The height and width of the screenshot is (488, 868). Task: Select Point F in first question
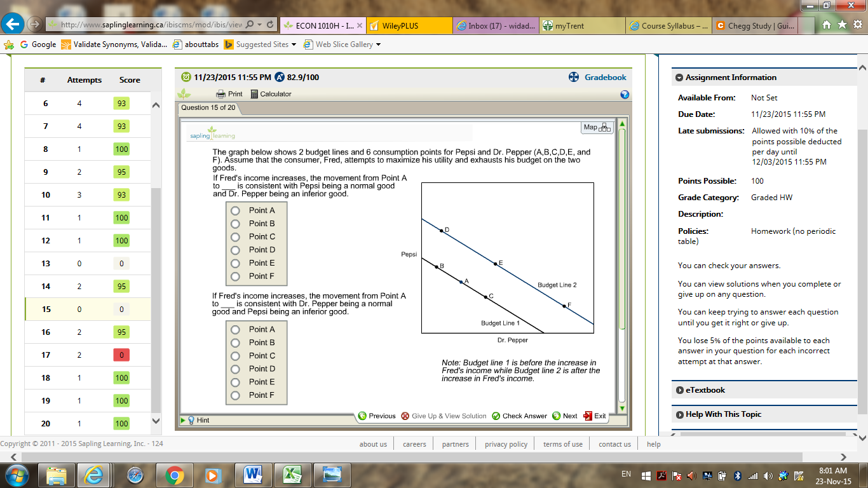coord(235,276)
